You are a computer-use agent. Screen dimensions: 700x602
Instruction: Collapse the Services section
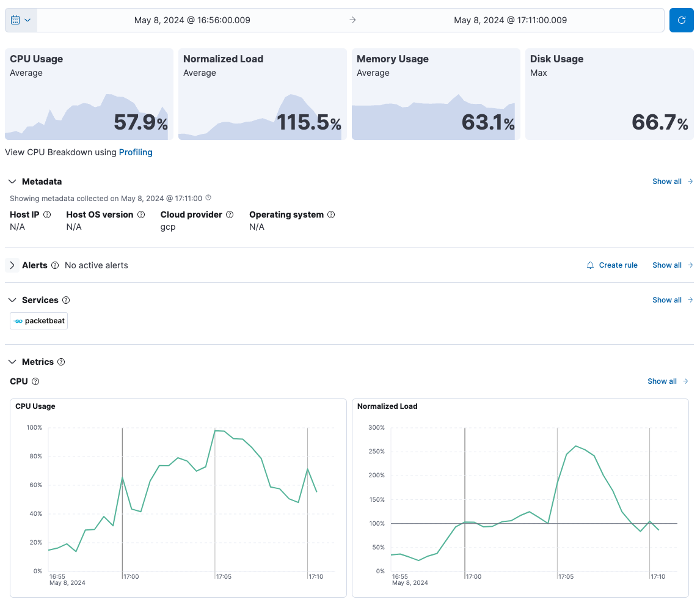pos(12,300)
